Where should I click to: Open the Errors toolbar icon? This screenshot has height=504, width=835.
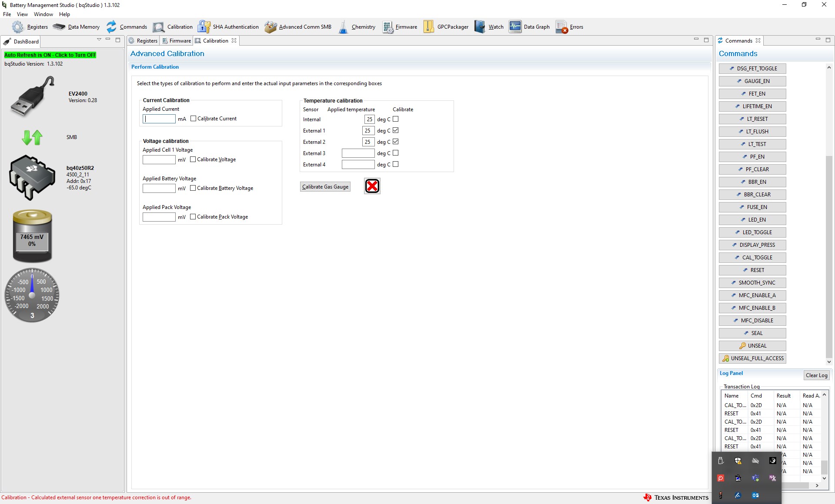pos(561,27)
